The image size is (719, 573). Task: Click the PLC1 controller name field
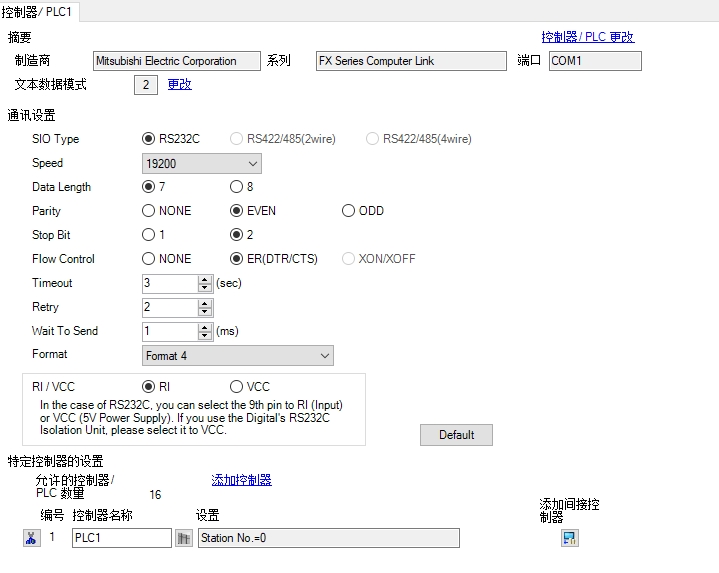tap(122, 538)
